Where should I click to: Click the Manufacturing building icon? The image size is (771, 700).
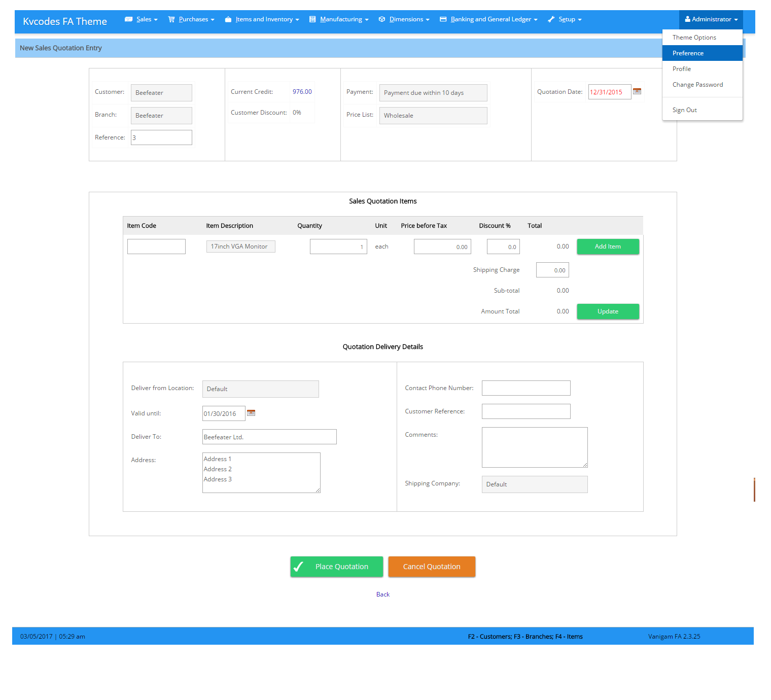point(312,19)
